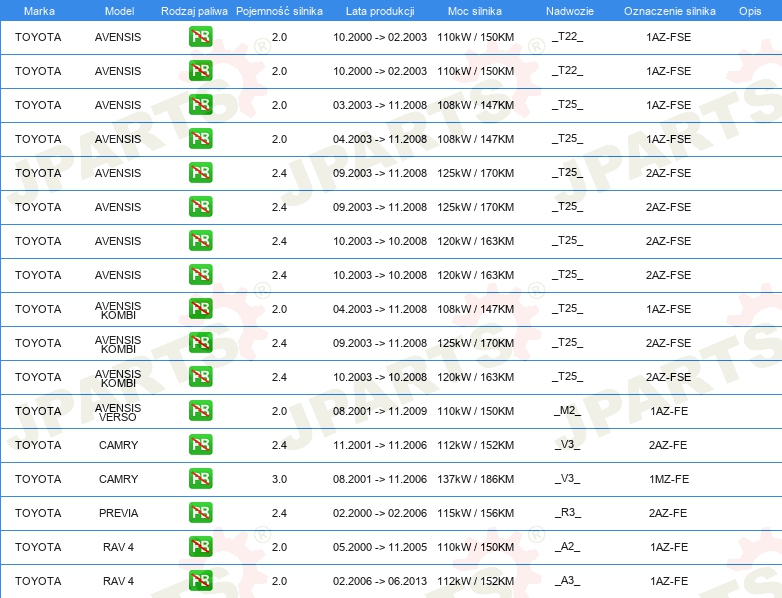This screenshot has height=598, width=782.
Task: Select the AVENSIS VERSO model cell
Action: pos(118,412)
